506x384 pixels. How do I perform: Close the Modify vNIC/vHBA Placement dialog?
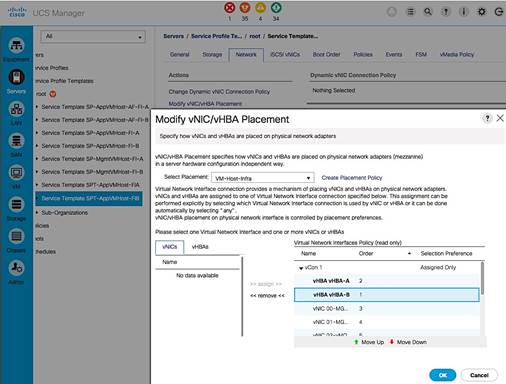pos(500,118)
